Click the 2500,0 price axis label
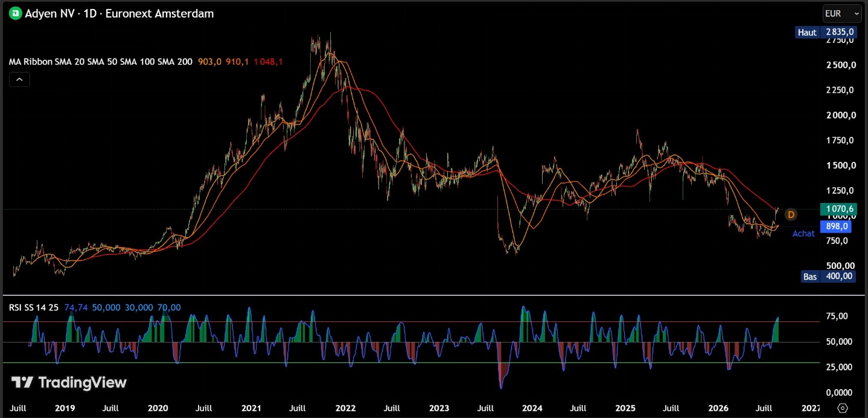Screen dimensions: 868x418 pyautogui.click(x=840, y=65)
